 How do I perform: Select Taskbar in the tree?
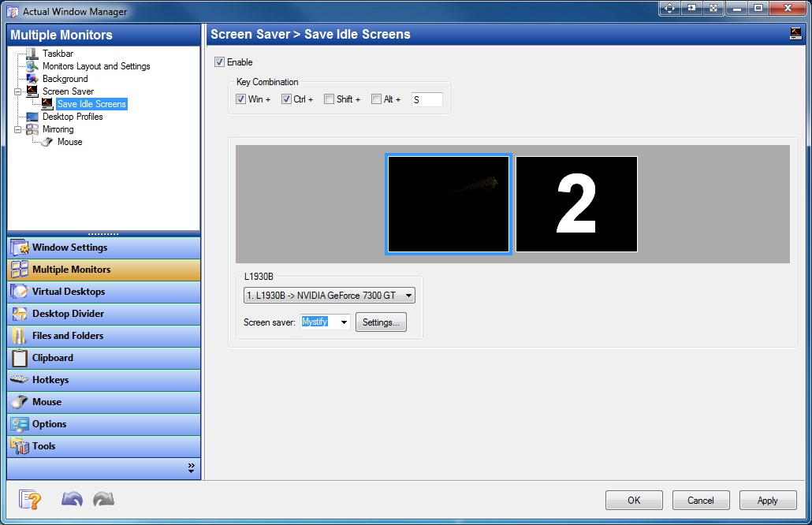(x=58, y=54)
